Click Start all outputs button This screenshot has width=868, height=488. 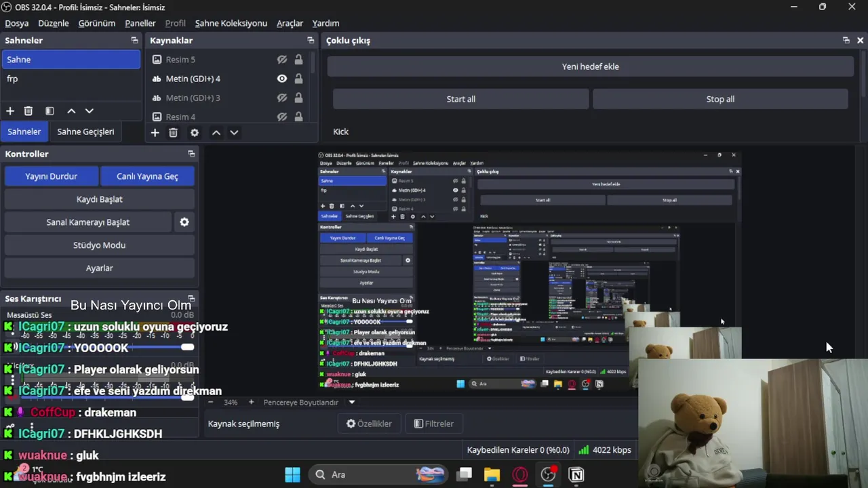[461, 99]
